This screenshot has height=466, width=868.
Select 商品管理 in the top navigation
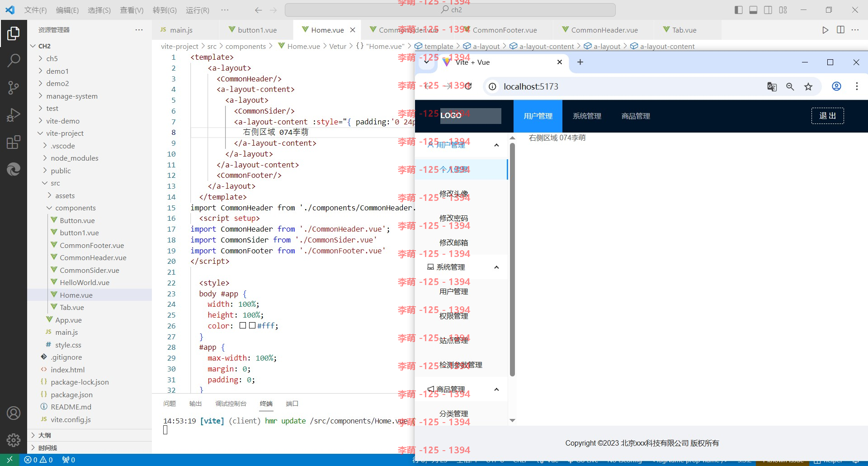[x=636, y=116]
